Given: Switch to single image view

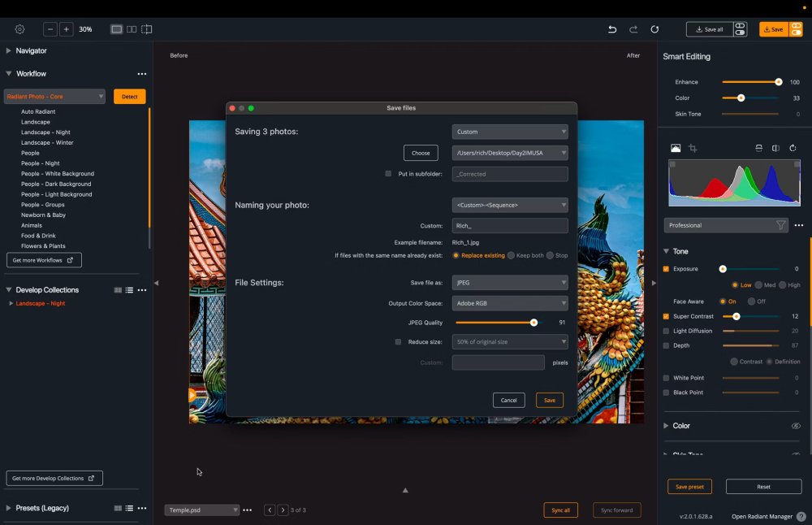Looking at the screenshot, I should point(116,29).
